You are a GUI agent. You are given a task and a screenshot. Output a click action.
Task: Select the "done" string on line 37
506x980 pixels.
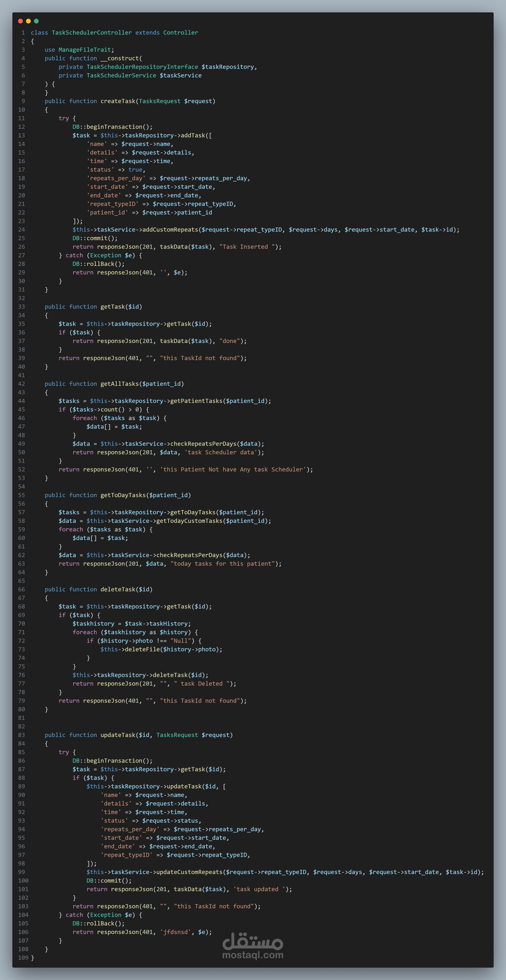[x=229, y=341]
